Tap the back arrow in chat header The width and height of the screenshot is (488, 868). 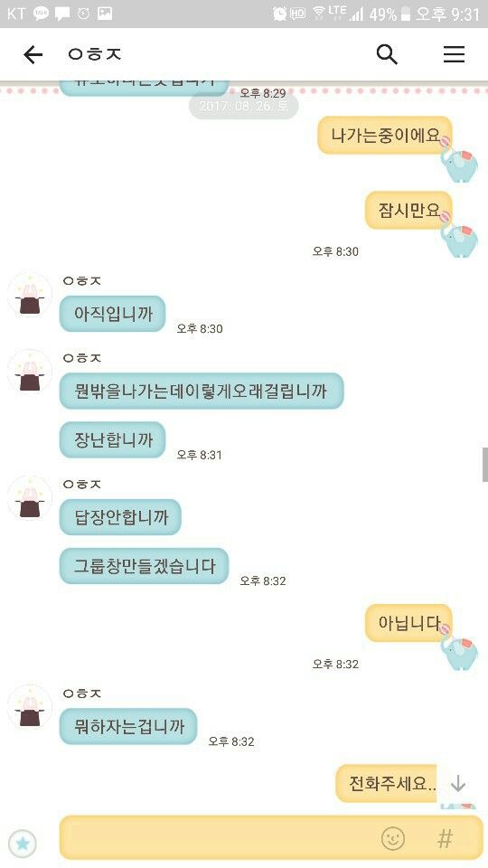coord(33,54)
